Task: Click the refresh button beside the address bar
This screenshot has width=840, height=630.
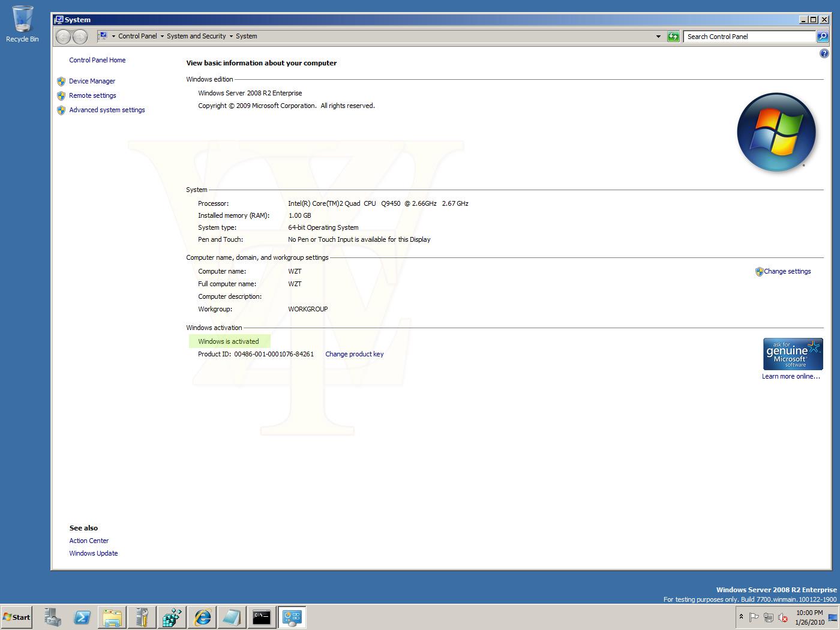Action: (x=673, y=37)
